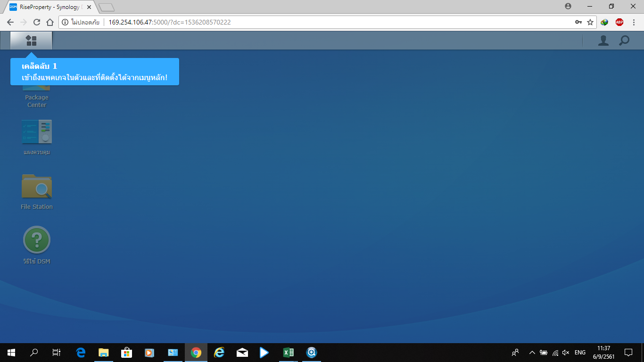Screen dimensions: 644x362
Task: Open the Control Panel (แผงควบคุม) desktop icon
Action: coord(37,132)
